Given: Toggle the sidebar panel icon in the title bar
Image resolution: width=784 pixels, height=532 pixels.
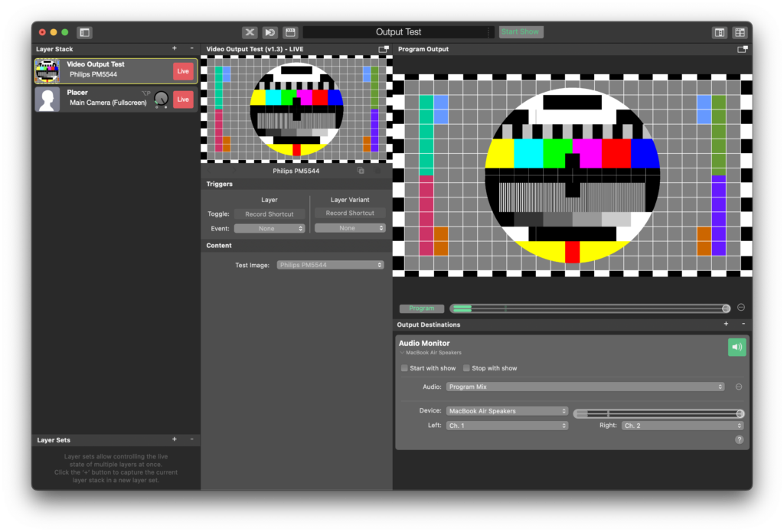Looking at the screenshot, I should coord(84,32).
